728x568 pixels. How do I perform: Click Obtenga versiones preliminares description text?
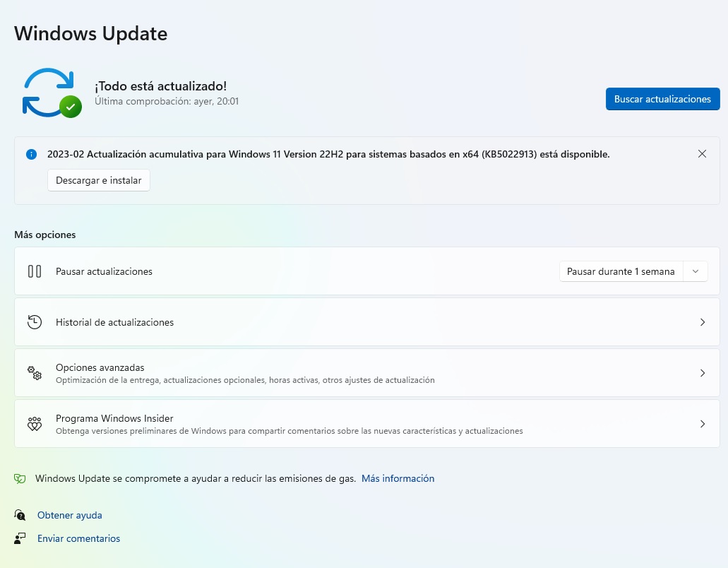pos(290,431)
